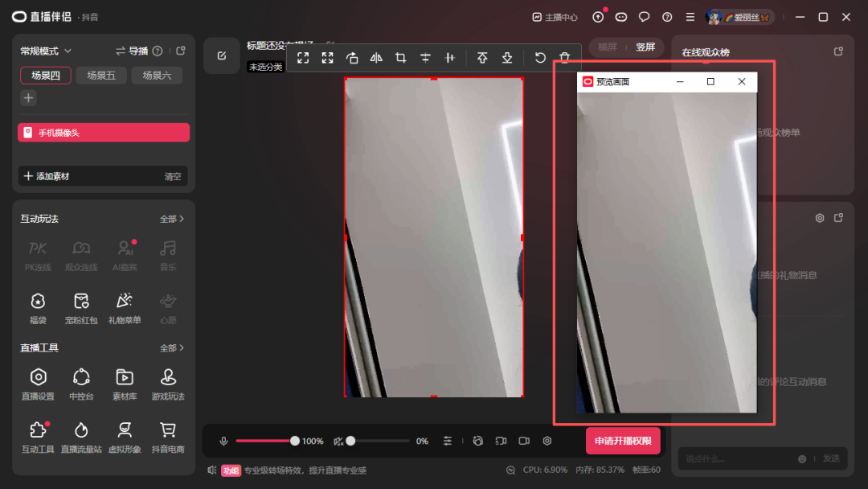The image size is (868, 489).
Task: Rotate the source using the rotate icon
Action: coord(352,58)
